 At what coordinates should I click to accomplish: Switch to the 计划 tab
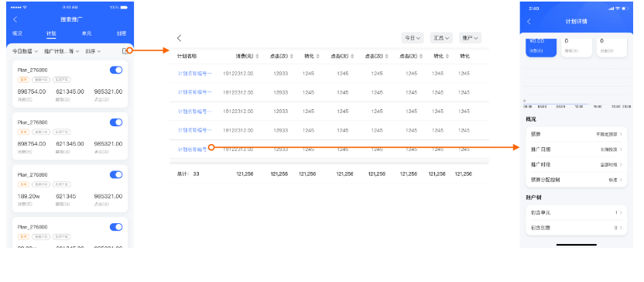tap(51, 34)
